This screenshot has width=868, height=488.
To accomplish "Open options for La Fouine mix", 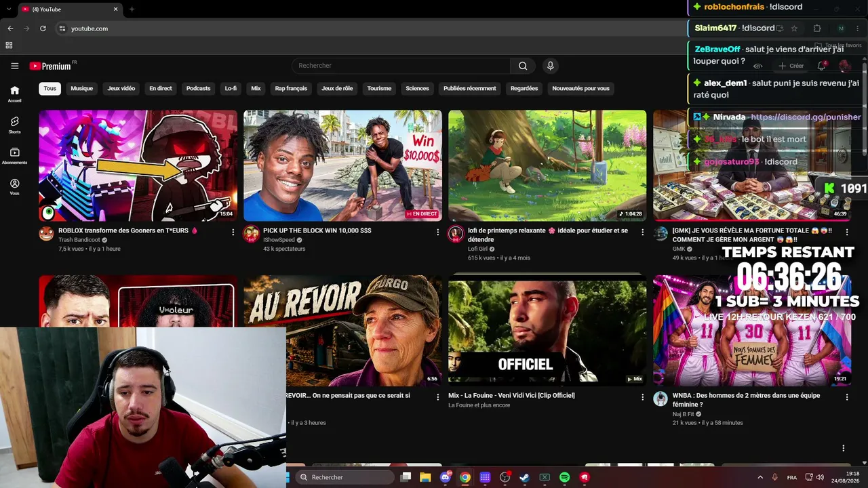I will [642, 396].
